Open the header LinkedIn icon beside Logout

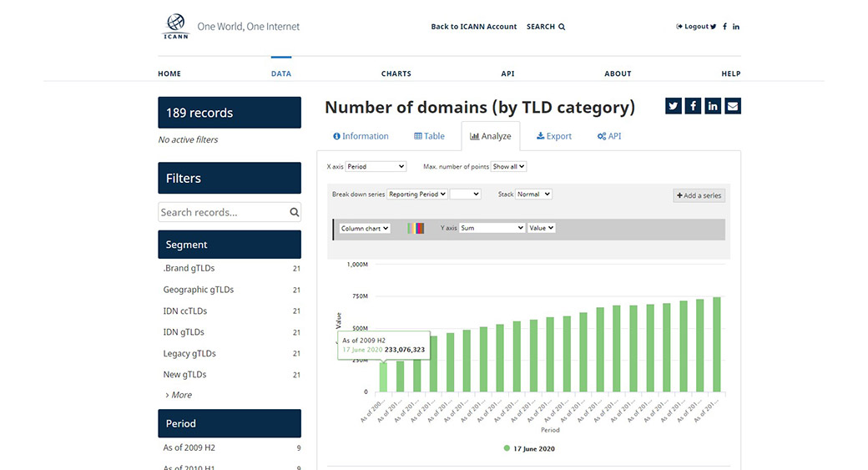click(736, 27)
